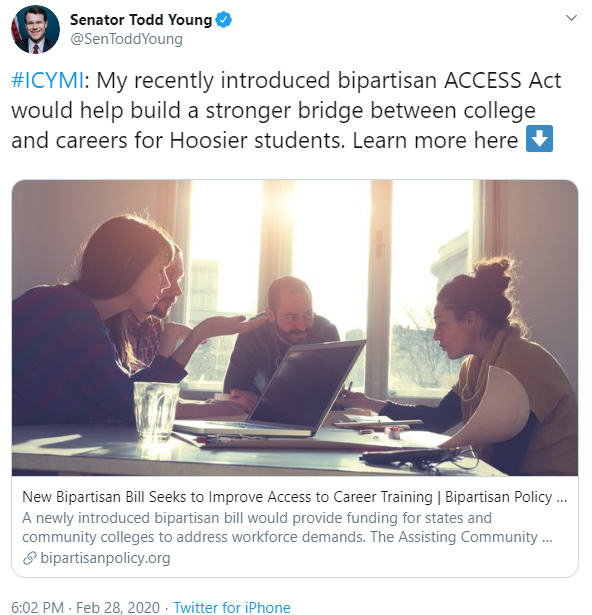The image size is (592, 615).
Task: Open the Twitter for iPhone source link
Action: [x=232, y=607]
